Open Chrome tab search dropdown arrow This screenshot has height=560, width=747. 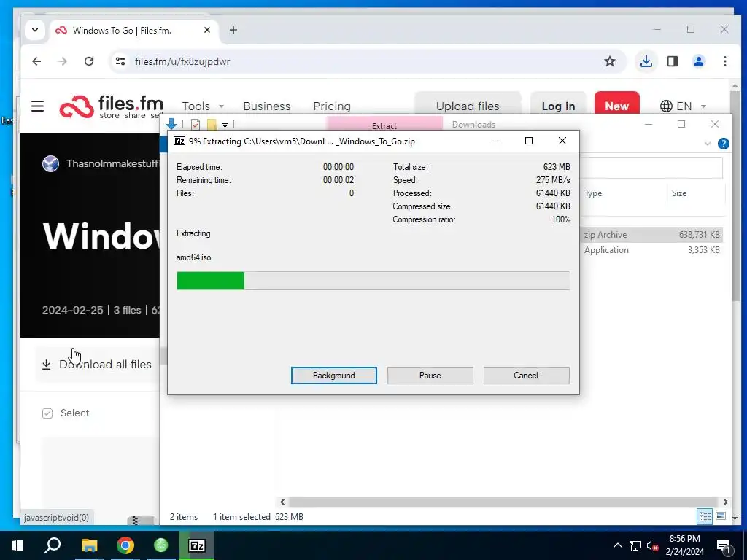click(35, 30)
